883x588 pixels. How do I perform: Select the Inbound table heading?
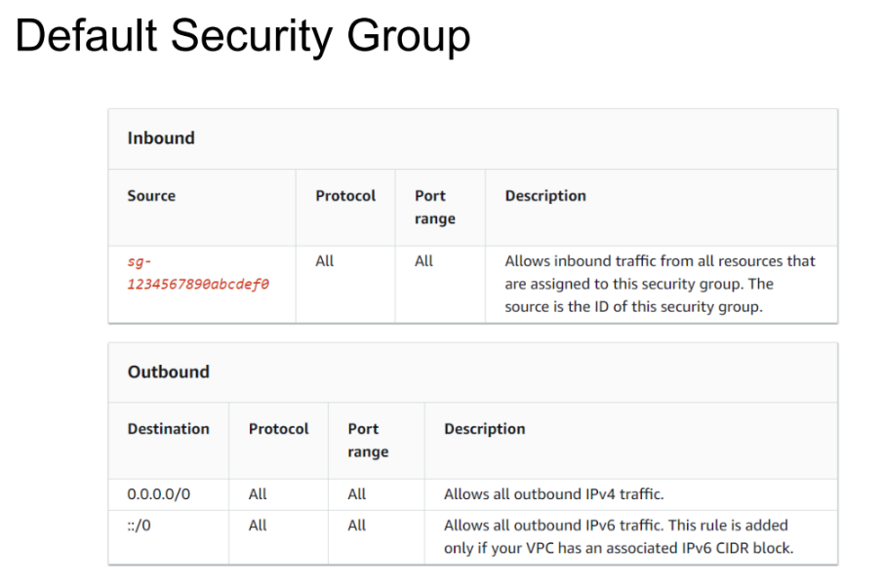coord(161,138)
